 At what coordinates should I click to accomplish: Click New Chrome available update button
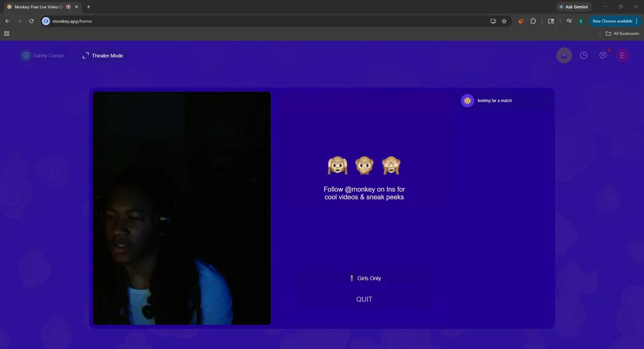pyautogui.click(x=612, y=21)
